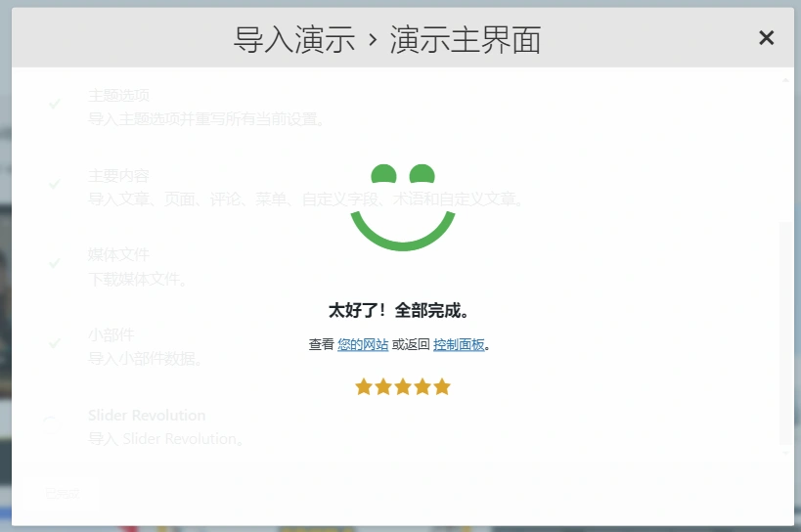The height and width of the screenshot is (532, 801).
Task: Click checkmark beside 小部件
Action: [x=55, y=343]
